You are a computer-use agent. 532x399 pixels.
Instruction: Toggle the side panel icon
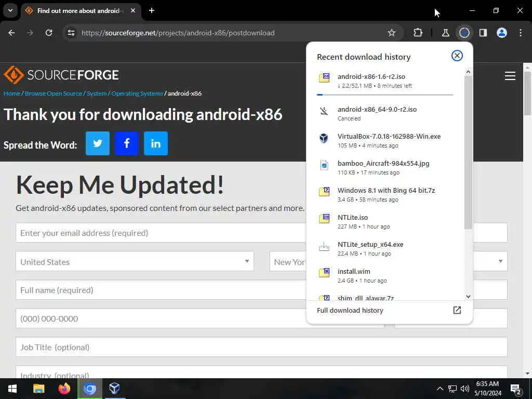[x=483, y=33]
